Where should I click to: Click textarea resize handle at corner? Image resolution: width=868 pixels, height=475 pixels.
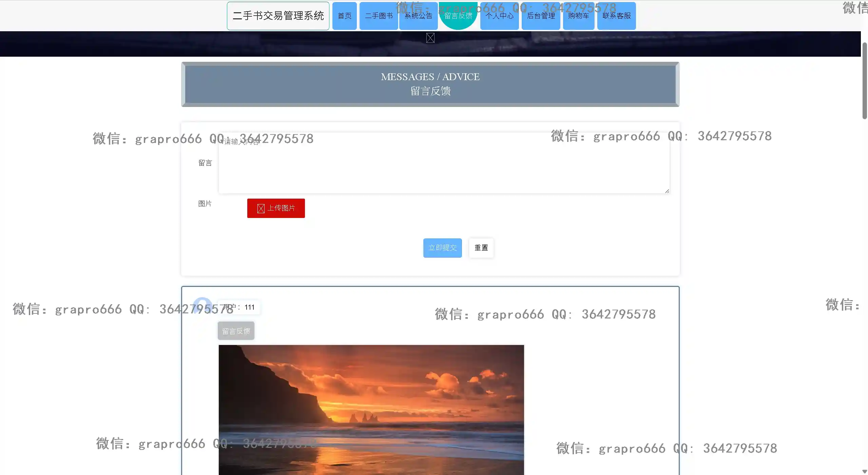click(x=667, y=191)
